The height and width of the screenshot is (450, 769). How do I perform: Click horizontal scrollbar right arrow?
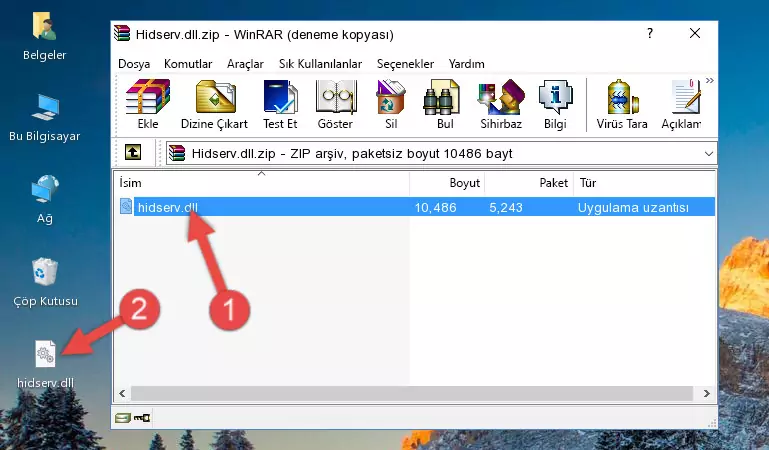(706, 393)
